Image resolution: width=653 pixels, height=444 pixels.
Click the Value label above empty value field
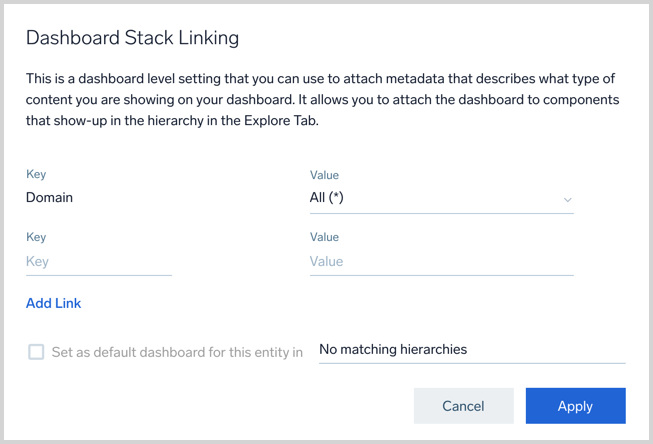324,238
